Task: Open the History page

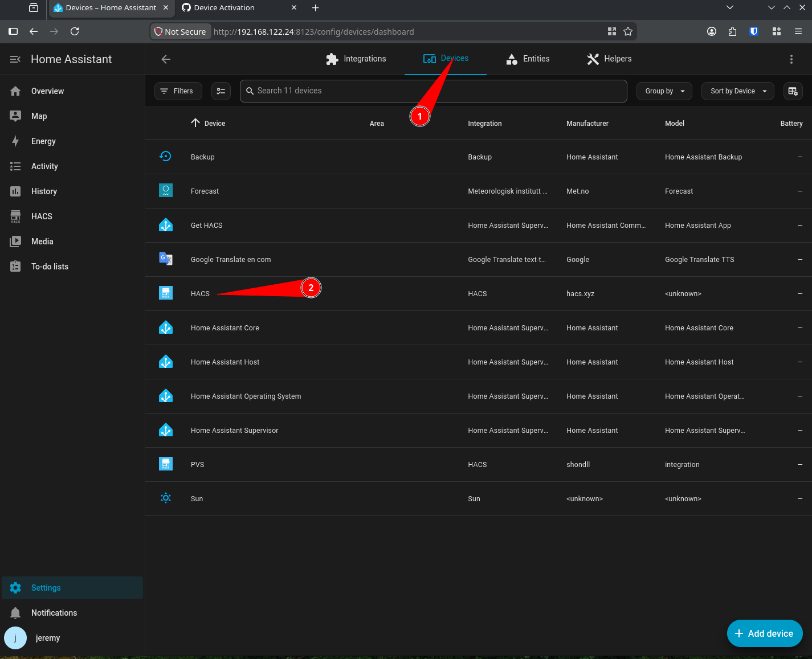Action: point(72,191)
